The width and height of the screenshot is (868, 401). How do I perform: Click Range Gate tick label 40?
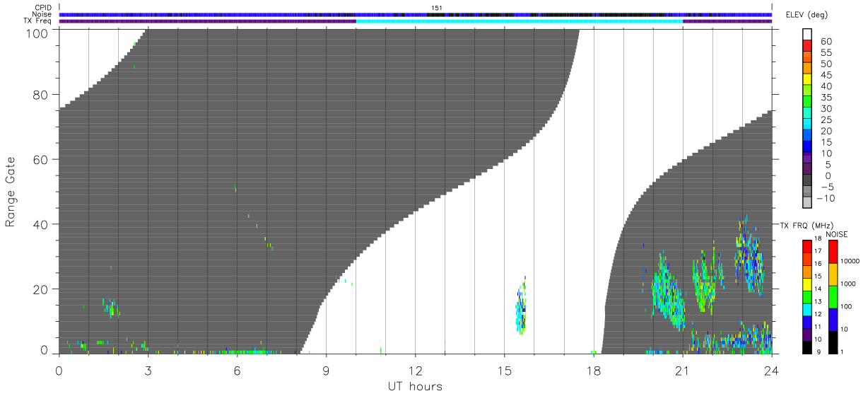(x=41, y=224)
